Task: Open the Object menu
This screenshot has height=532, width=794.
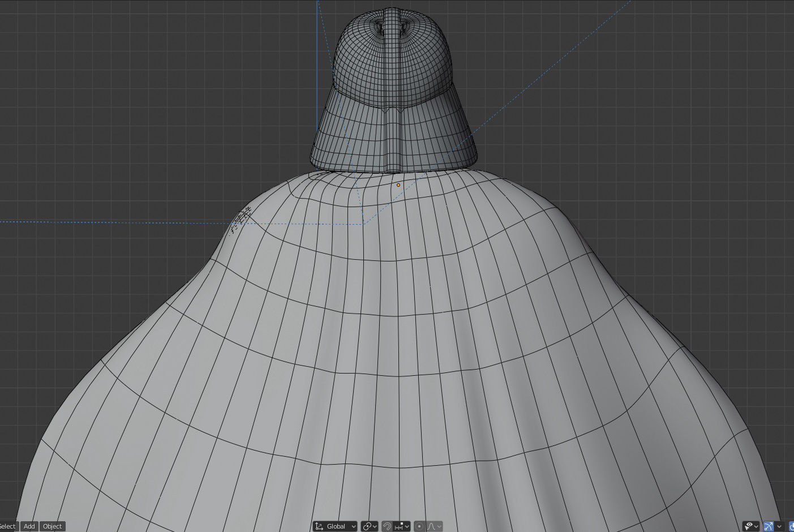Action: coord(53,526)
